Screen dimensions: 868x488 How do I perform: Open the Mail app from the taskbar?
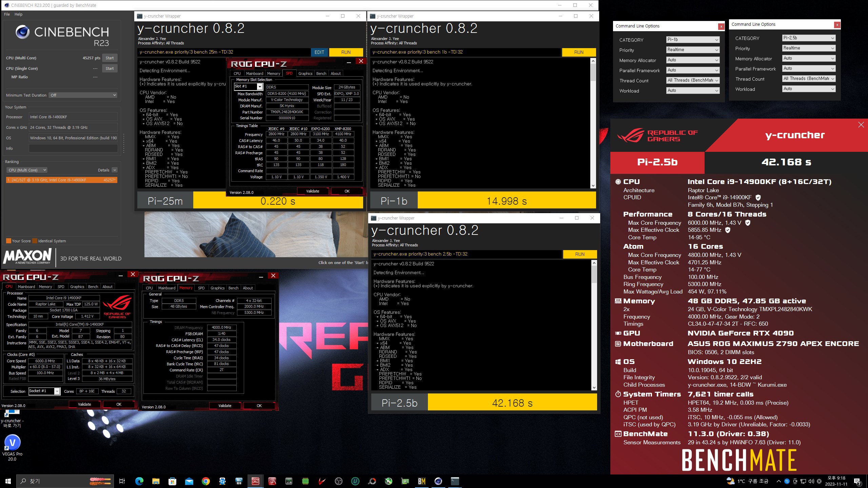[189, 481]
